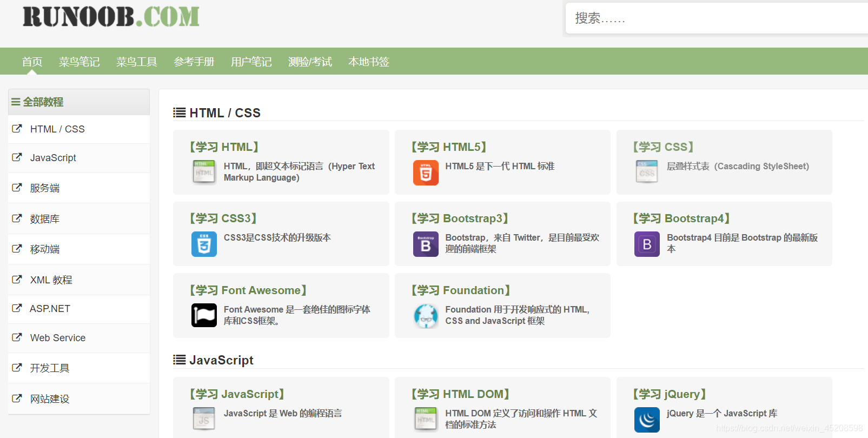Viewport: 868px width, 438px height.
Task: Open the 本地书签 navigation item
Action: (x=369, y=62)
